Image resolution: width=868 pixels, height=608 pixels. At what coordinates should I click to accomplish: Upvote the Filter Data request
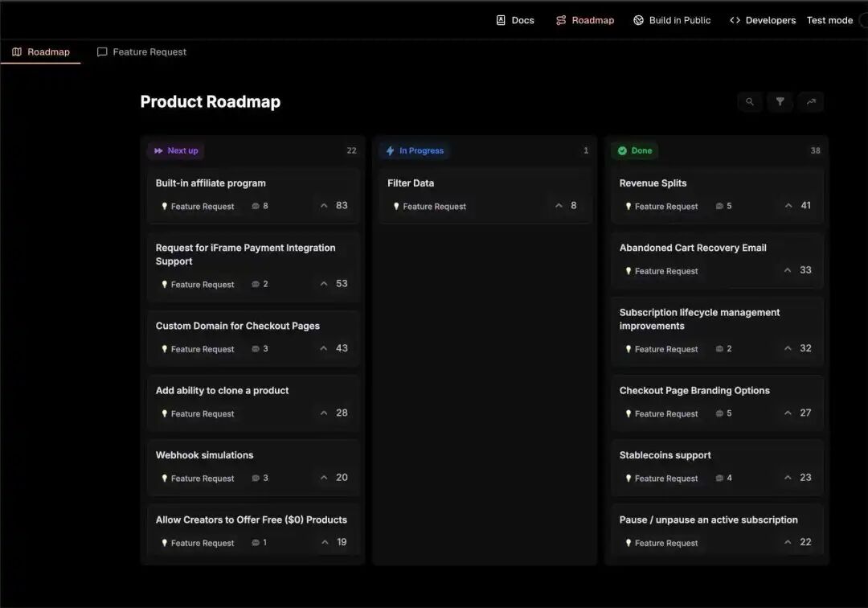pos(559,206)
